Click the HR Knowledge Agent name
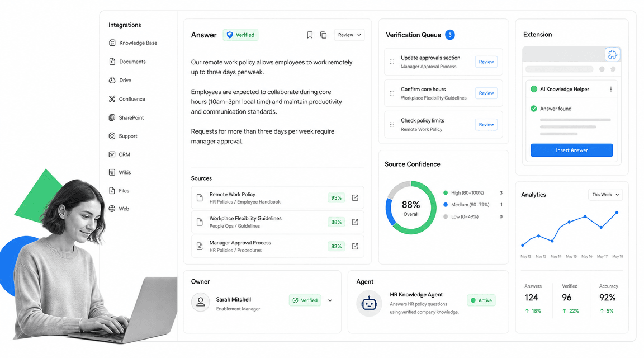The height and width of the screenshot is (358, 644). pyautogui.click(x=416, y=295)
